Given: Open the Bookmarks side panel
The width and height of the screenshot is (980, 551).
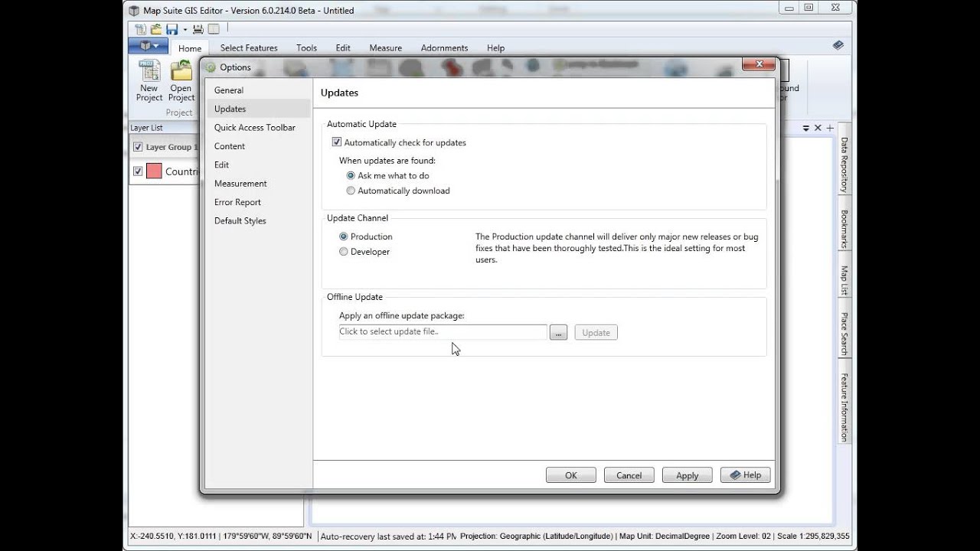Looking at the screenshot, I should point(844,229).
